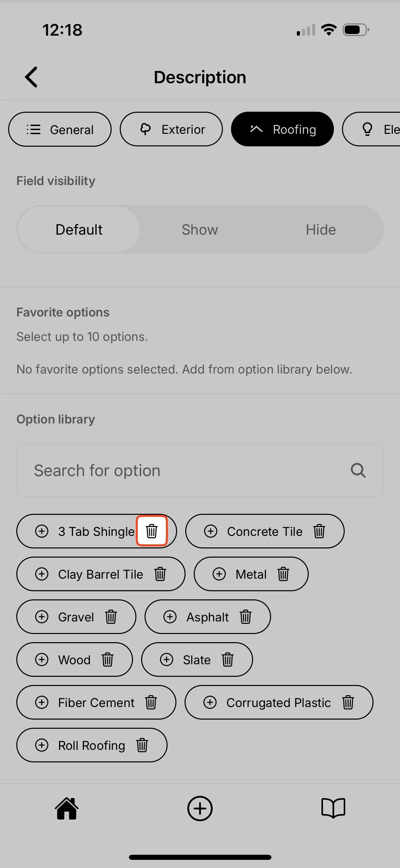Select Hide for field visibility
The height and width of the screenshot is (868, 400).
tap(321, 229)
